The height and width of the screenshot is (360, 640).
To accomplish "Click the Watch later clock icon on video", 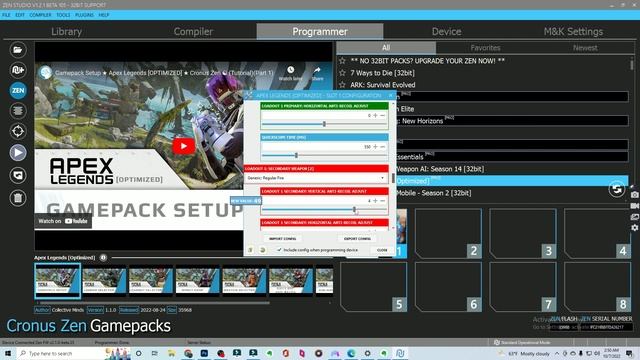I will click(291, 70).
